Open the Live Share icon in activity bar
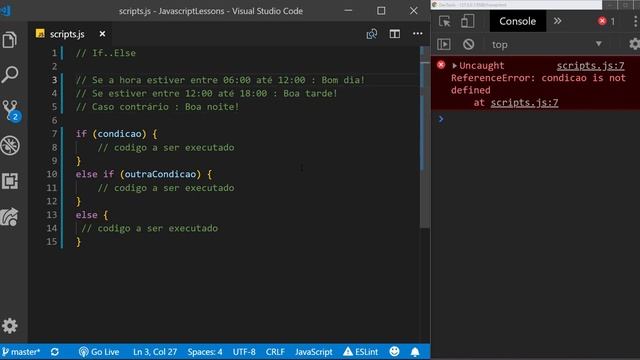Viewport: 640px width, 360px height. tap(10, 217)
